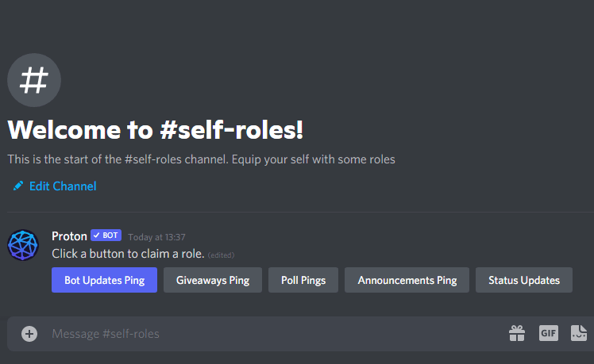This screenshot has width=594, height=364.
Task: Click the Bot Updates Ping role button
Action: point(105,280)
